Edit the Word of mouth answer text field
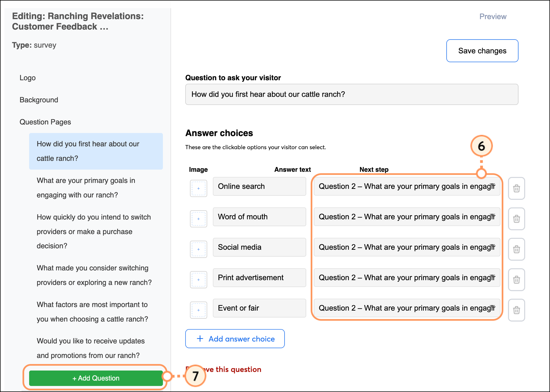The width and height of the screenshot is (550, 392). pos(259,217)
